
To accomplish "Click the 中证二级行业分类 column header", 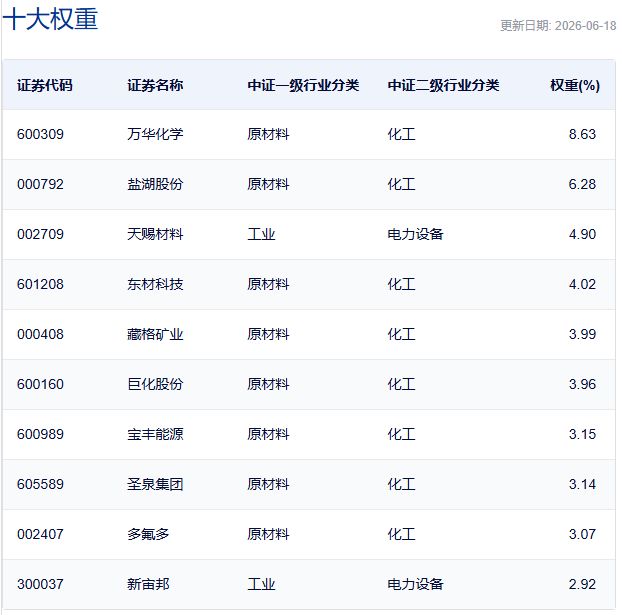I will (443, 85).
